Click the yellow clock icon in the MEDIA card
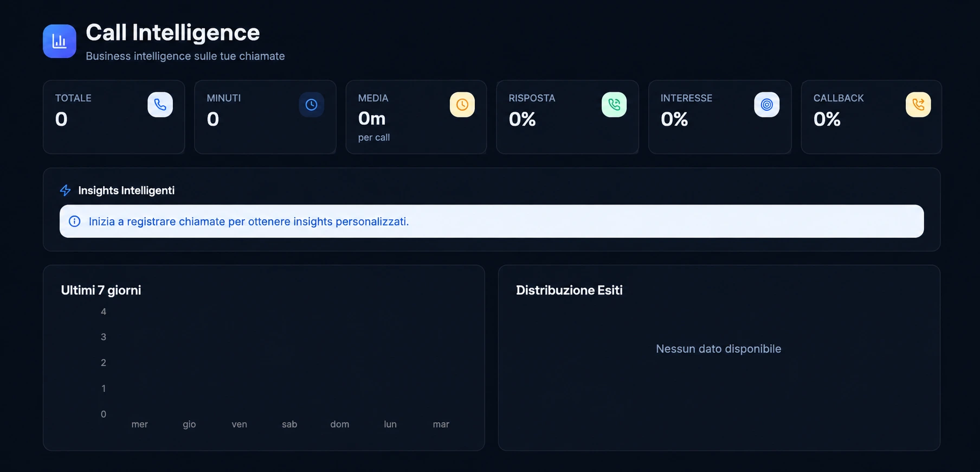The height and width of the screenshot is (472, 980). 462,105
